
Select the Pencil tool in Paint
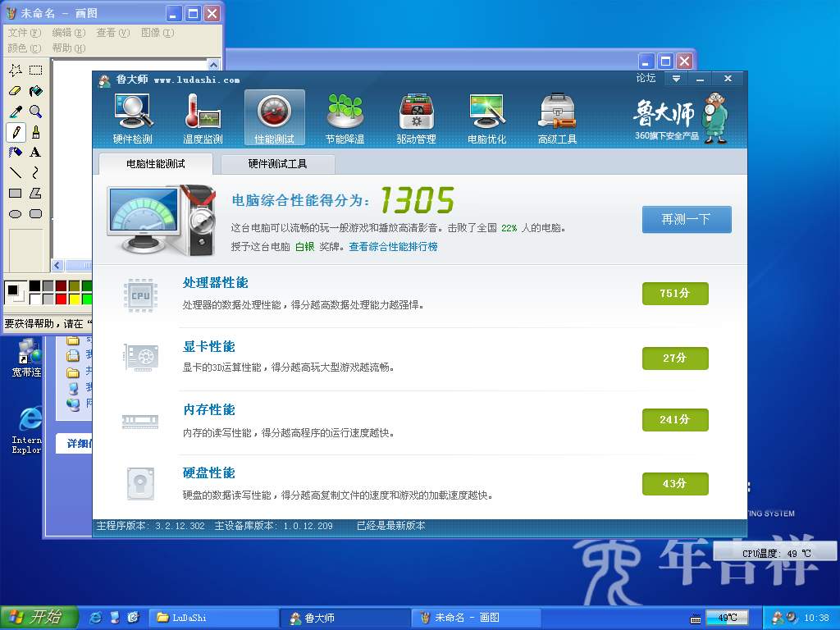click(x=16, y=132)
